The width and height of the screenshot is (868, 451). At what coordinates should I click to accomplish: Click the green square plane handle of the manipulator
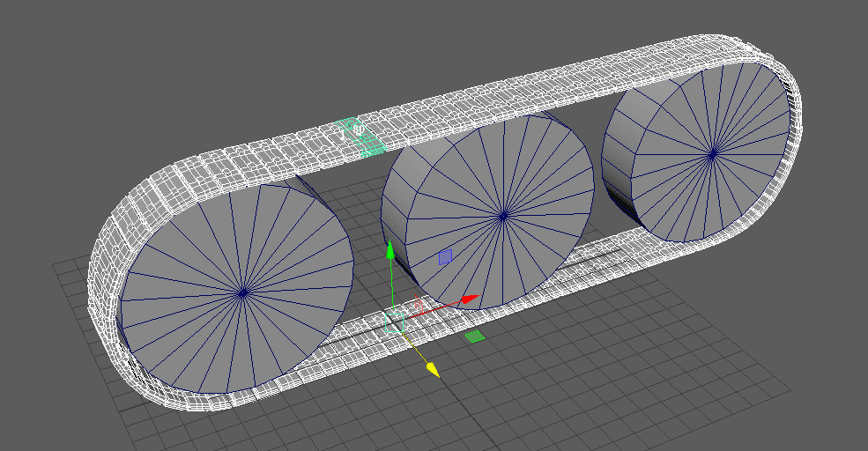point(475,336)
